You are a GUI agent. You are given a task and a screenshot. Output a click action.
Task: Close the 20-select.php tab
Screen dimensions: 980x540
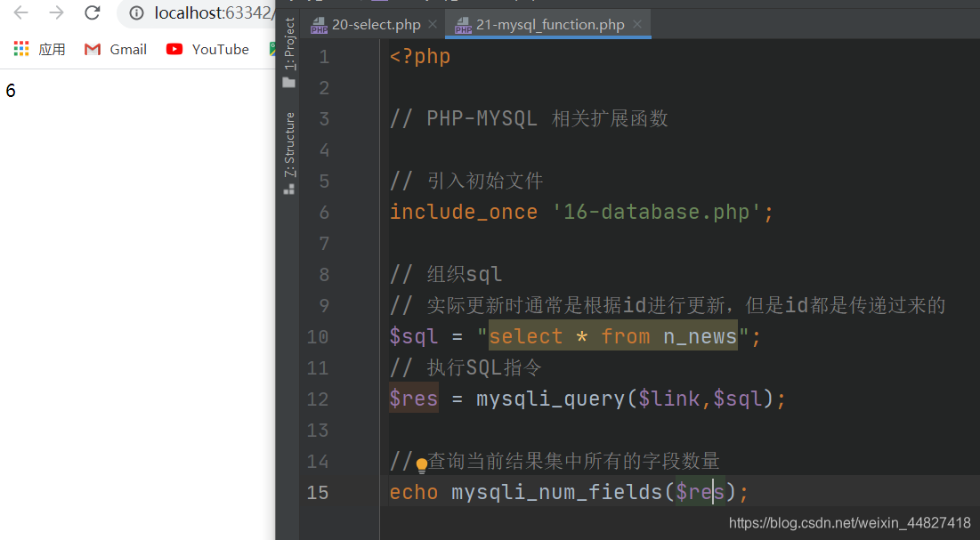[433, 24]
